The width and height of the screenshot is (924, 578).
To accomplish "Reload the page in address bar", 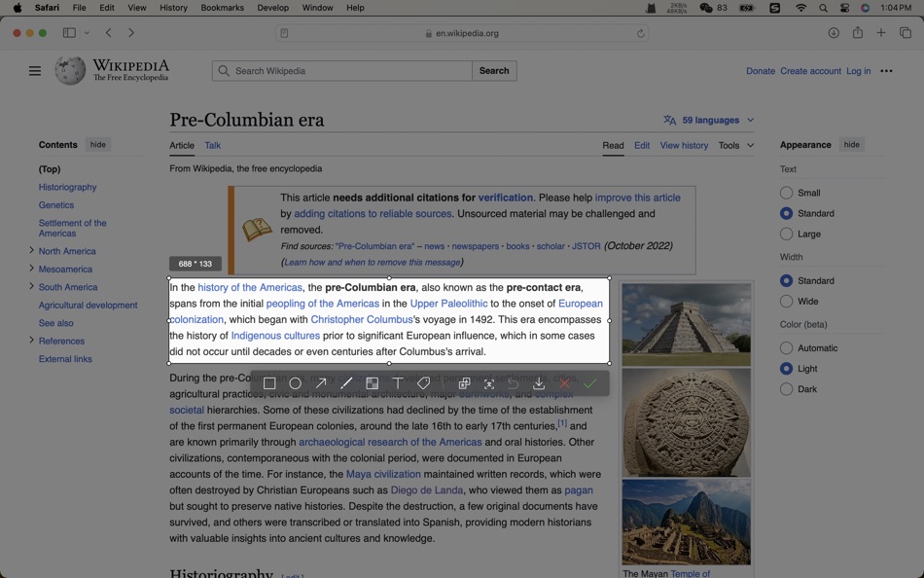I will pyautogui.click(x=641, y=34).
